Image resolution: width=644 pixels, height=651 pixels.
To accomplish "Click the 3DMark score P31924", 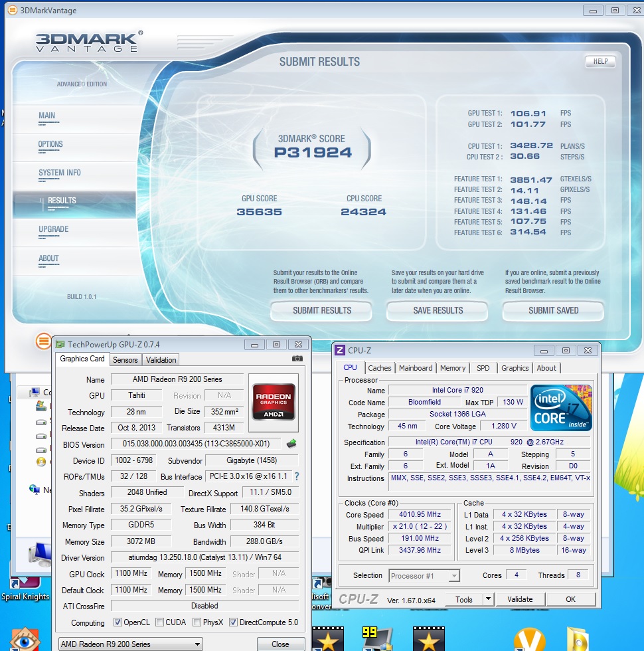I will point(313,152).
